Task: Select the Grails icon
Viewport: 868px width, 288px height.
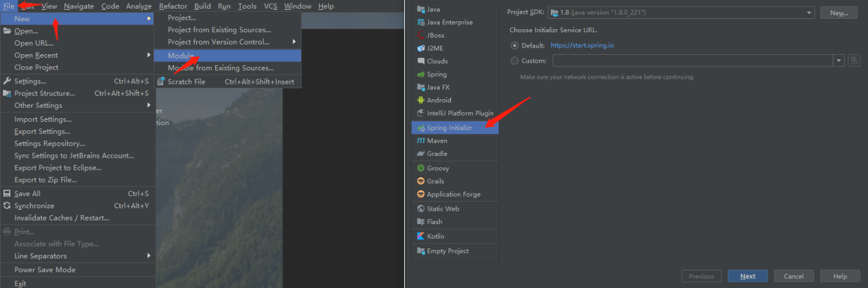Action: tap(421, 181)
